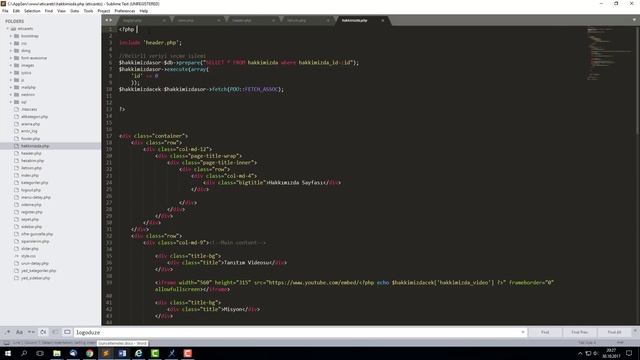Open sidebar.php in sidebar
Viewport: 640px width, 360px height.
pos(31,227)
